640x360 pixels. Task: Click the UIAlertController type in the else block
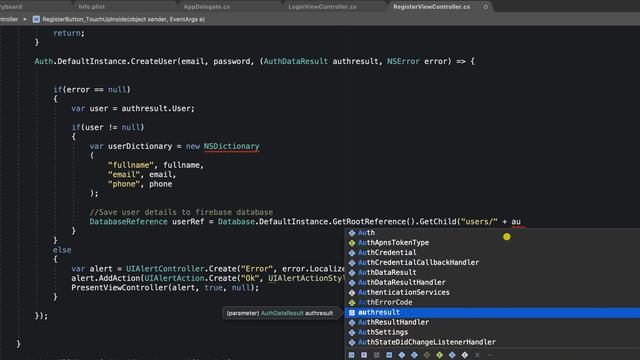[164, 269]
